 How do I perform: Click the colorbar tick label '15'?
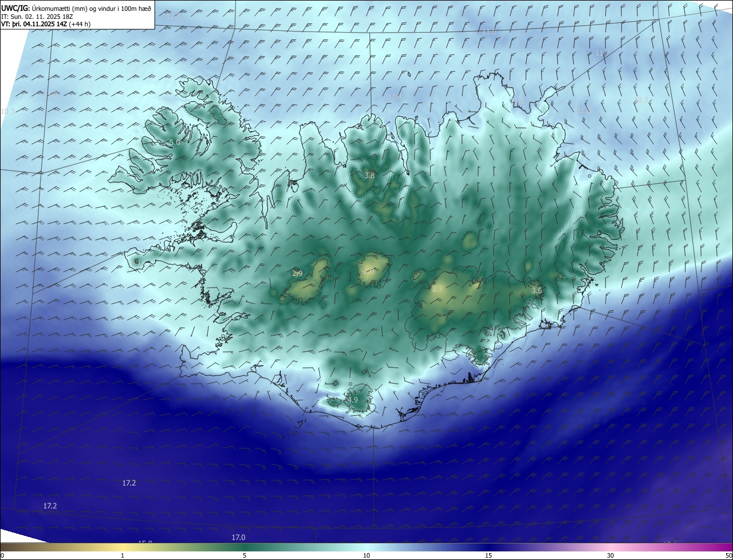click(488, 555)
